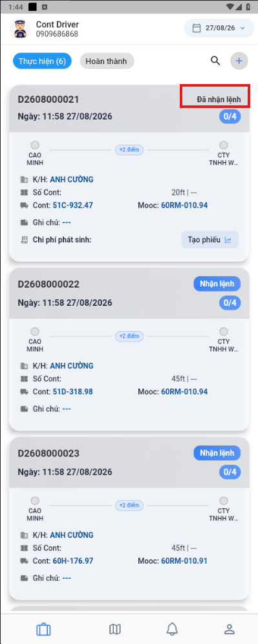The height and width of the screenshot is (644, 258).
Task: Switch to Hoàn thành tab
Action: (x=107, y=61)
